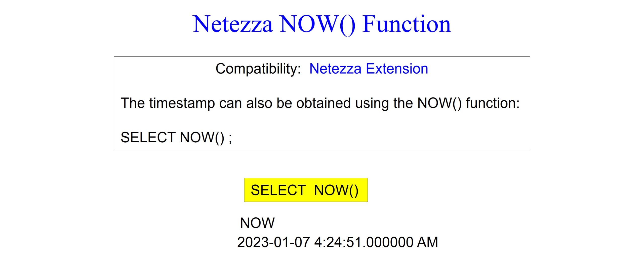Screen dimensions: 644x259
Task: Click the word function: ending the sentence
Action: pos(493,103)
